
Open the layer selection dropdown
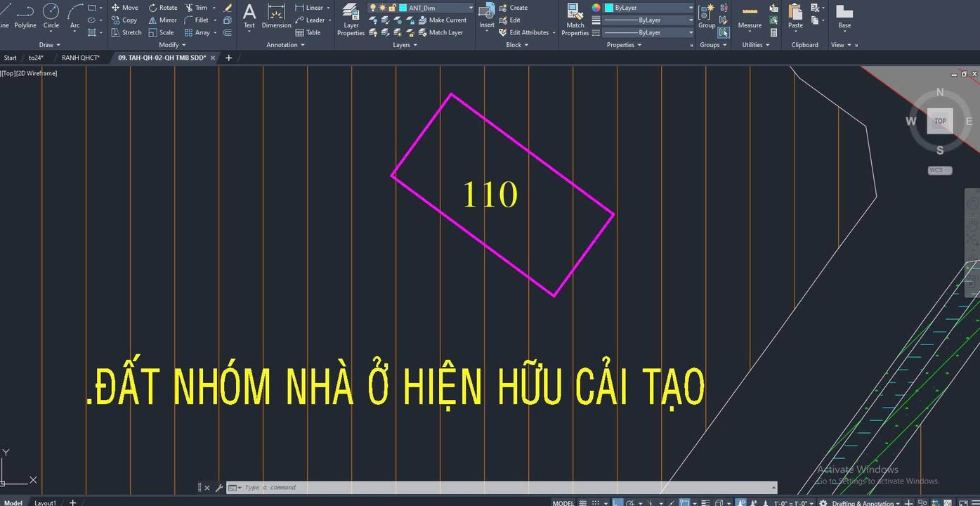pyautogui.click(x=469, y=7)
